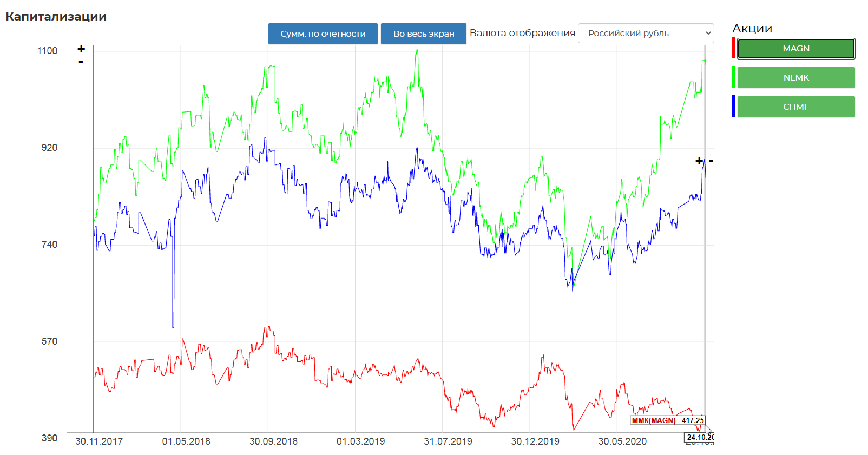
Task: Click the 24.10 date tooltip on the X axis
Action: tap(699, 437)
